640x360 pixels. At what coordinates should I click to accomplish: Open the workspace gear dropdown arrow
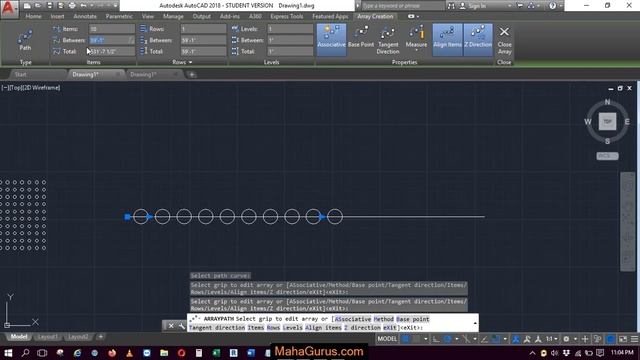coord(575,339)
